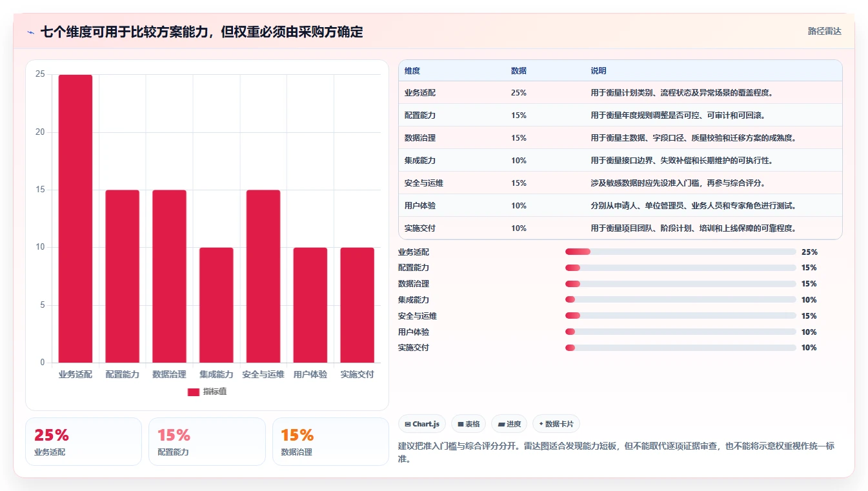This screenshot has height=491, width=868.
Task: Click the 进度 chip icon
Action: coord(501,425)
